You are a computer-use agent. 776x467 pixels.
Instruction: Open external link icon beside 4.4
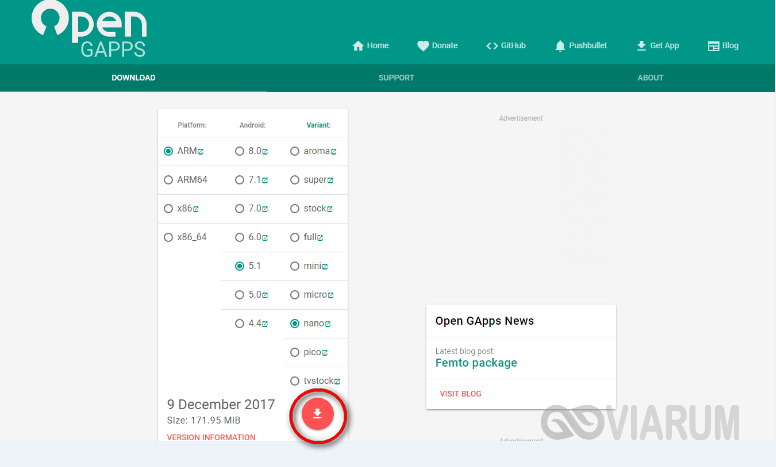(x=265, y=324)
